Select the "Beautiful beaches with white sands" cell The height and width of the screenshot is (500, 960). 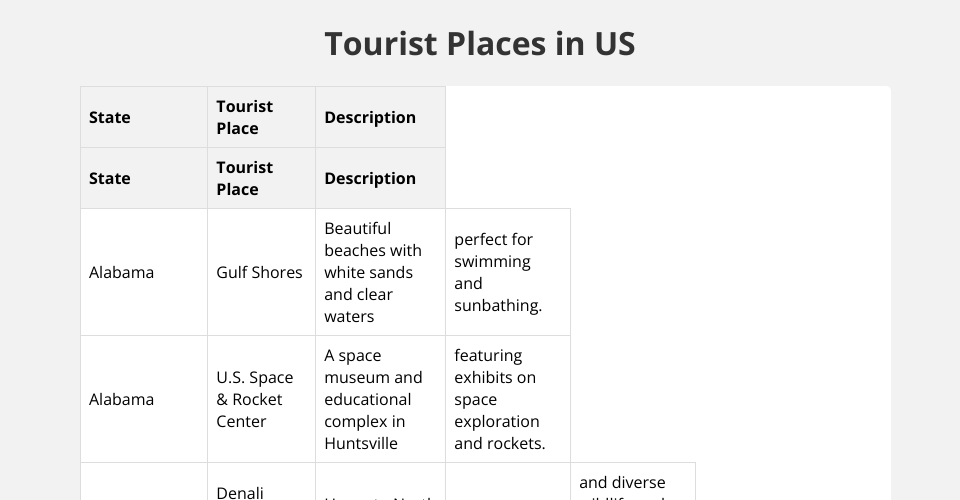(373, 272)
